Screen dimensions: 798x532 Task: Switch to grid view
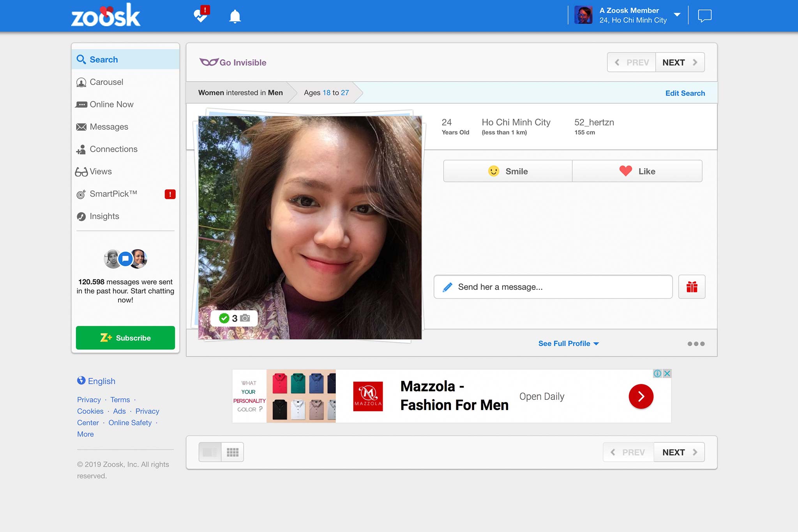233,452
